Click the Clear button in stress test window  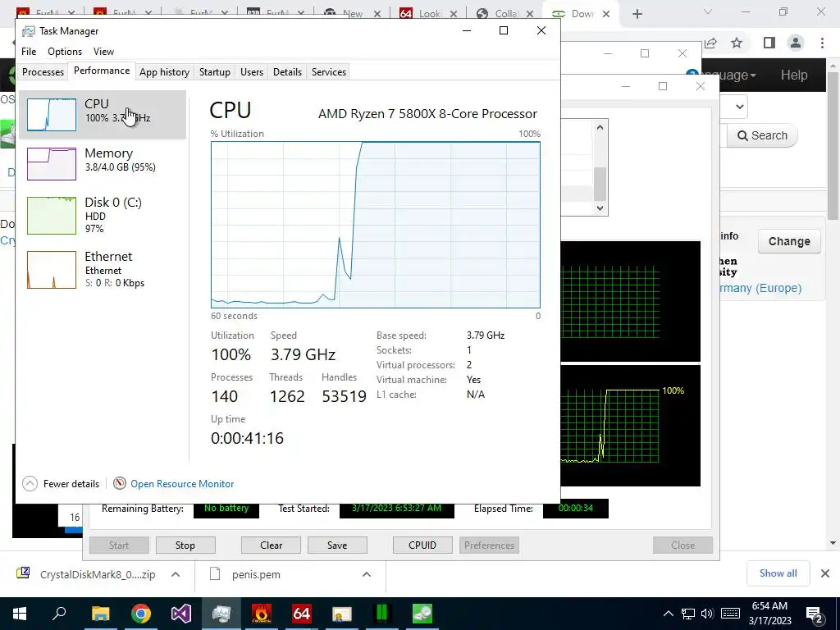pyautogui.click(x=271, y=546)
